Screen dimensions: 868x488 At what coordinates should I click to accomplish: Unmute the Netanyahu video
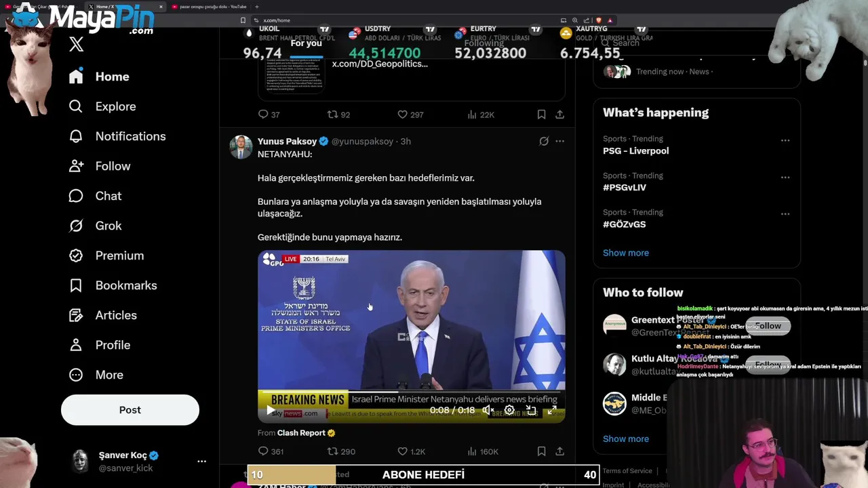[488, 410]
